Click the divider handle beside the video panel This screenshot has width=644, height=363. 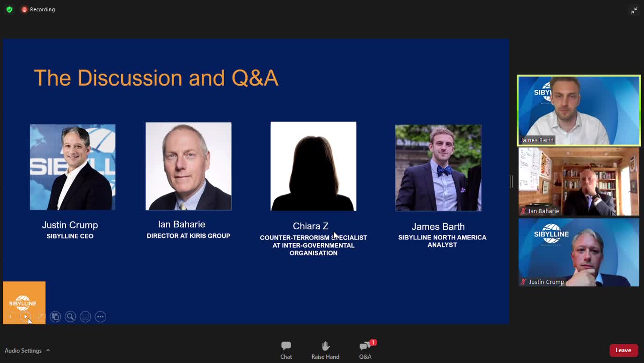(512, 181)
